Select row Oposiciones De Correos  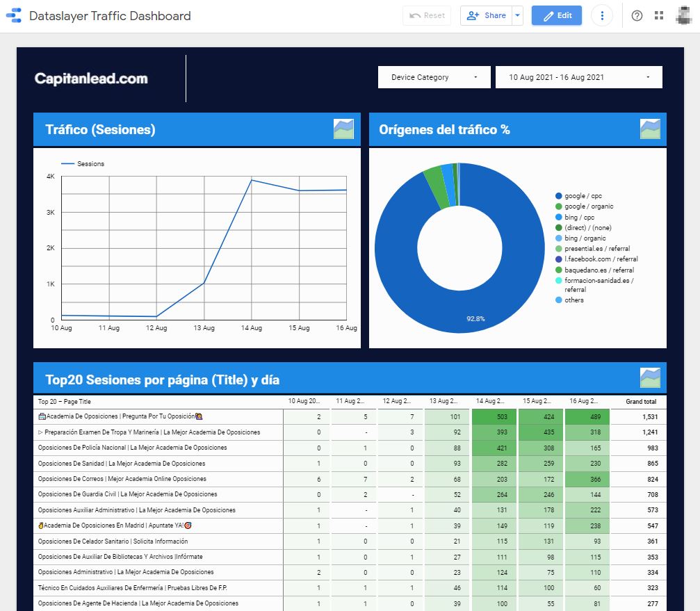[350, 479]
